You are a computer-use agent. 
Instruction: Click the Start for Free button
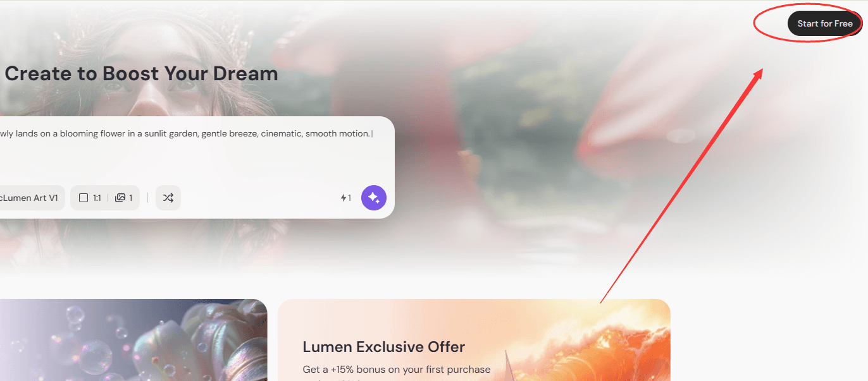click(x=824, y=23)
